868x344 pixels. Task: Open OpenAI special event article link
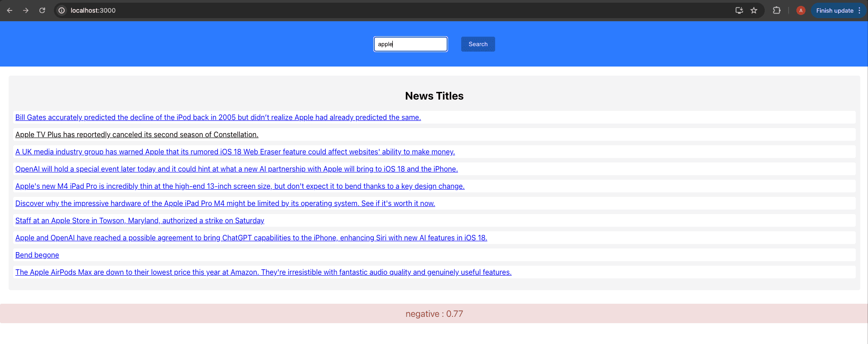236,169
